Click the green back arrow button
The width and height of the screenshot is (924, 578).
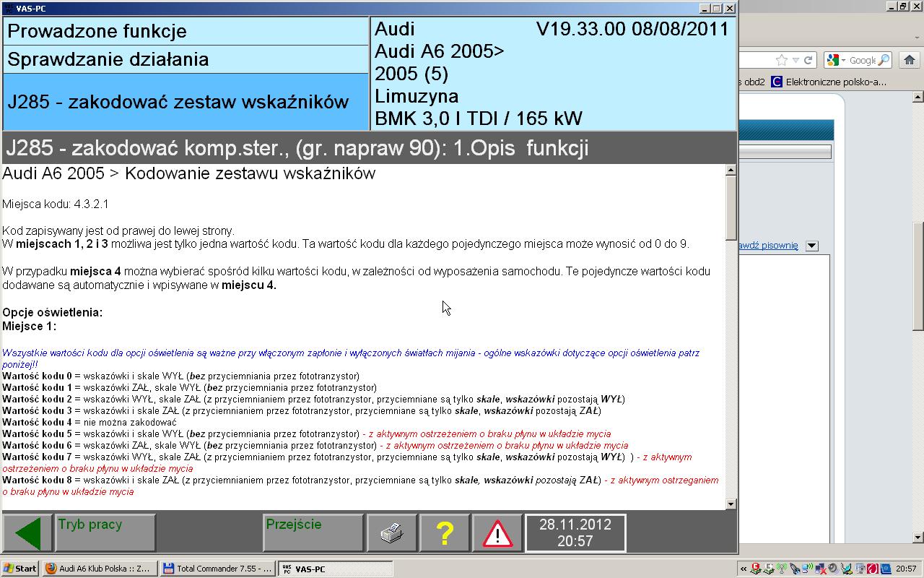point(28,533)
